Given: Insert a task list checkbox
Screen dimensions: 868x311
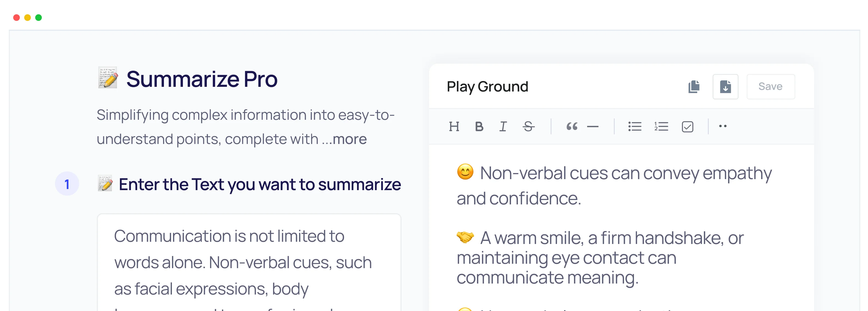Looking at the screenshot, I should [688, 127].
